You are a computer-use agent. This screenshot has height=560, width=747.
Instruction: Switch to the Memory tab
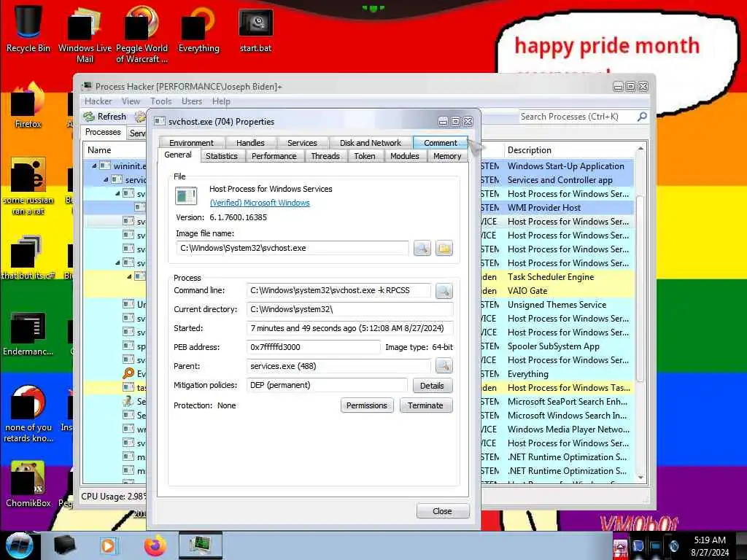tap(447, 156)
